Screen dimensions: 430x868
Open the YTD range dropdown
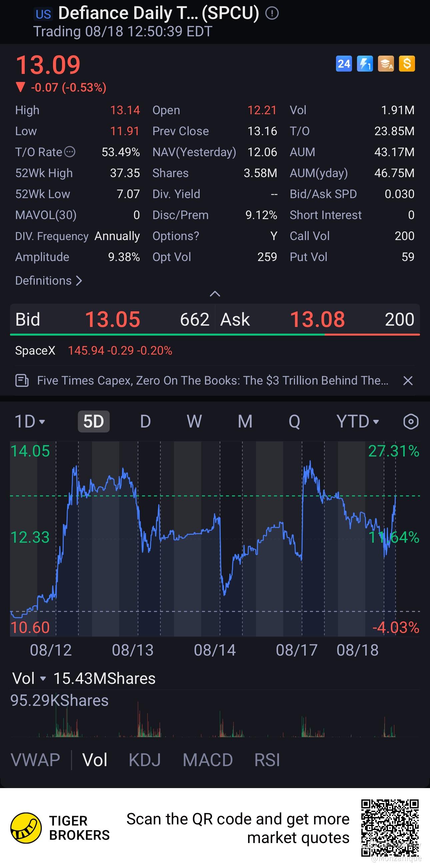coord(357,422)
